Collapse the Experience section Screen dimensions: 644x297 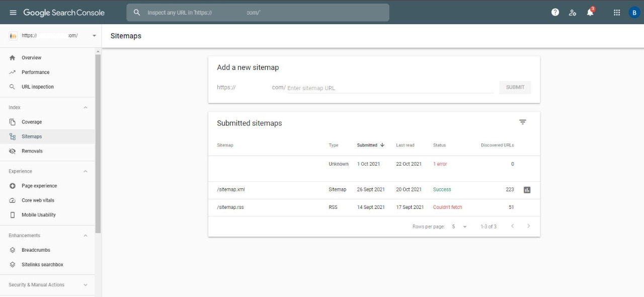coord(85,172)
